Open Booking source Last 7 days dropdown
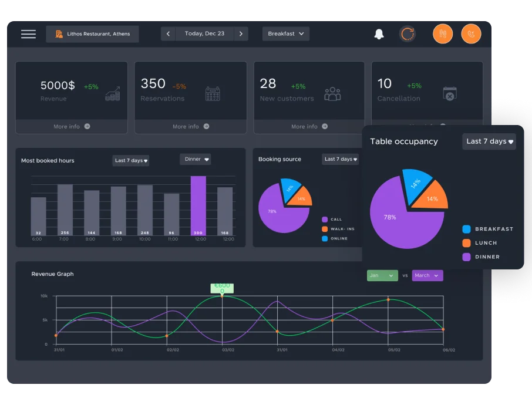 click(341, 159)
